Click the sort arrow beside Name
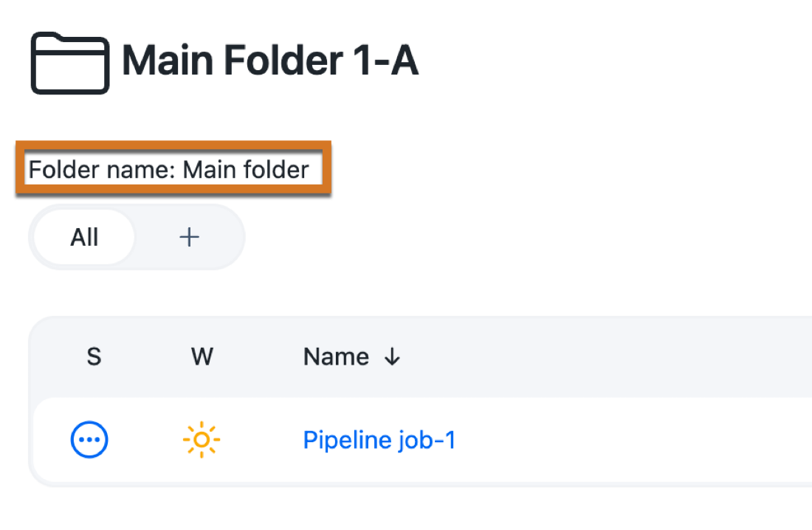Viewport: 812px width, 530px height. tap(393, 357)
